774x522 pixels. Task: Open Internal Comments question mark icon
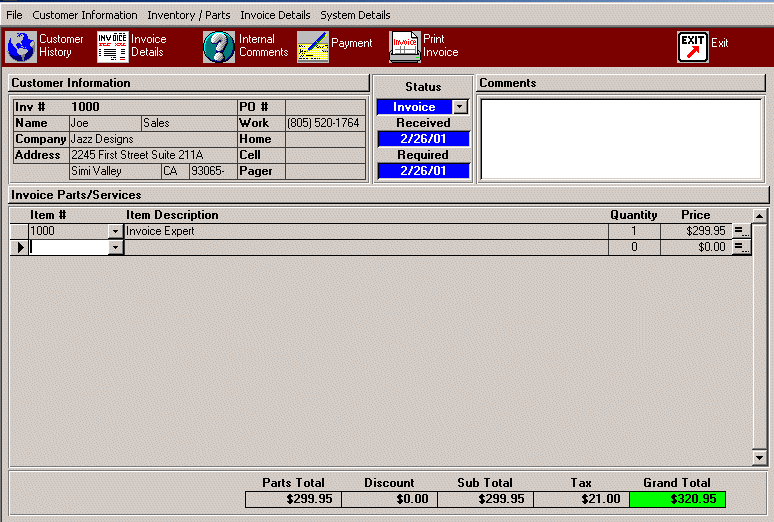click(219, 47)
